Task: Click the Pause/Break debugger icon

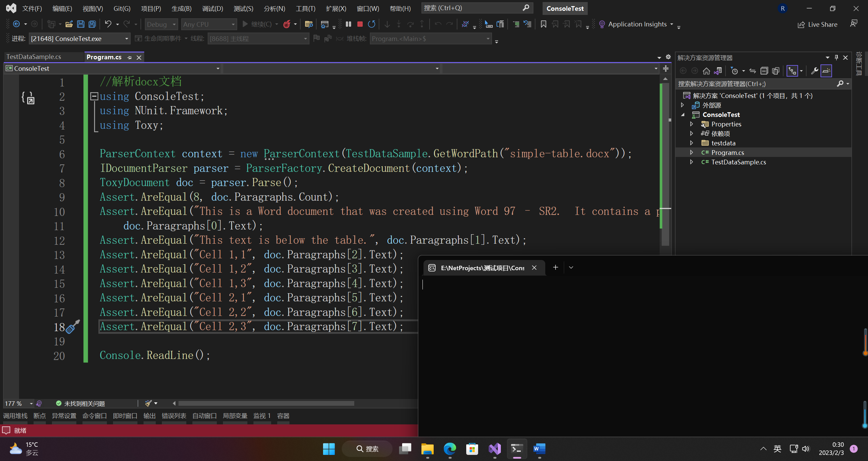Action: click(x=348, y=24)
